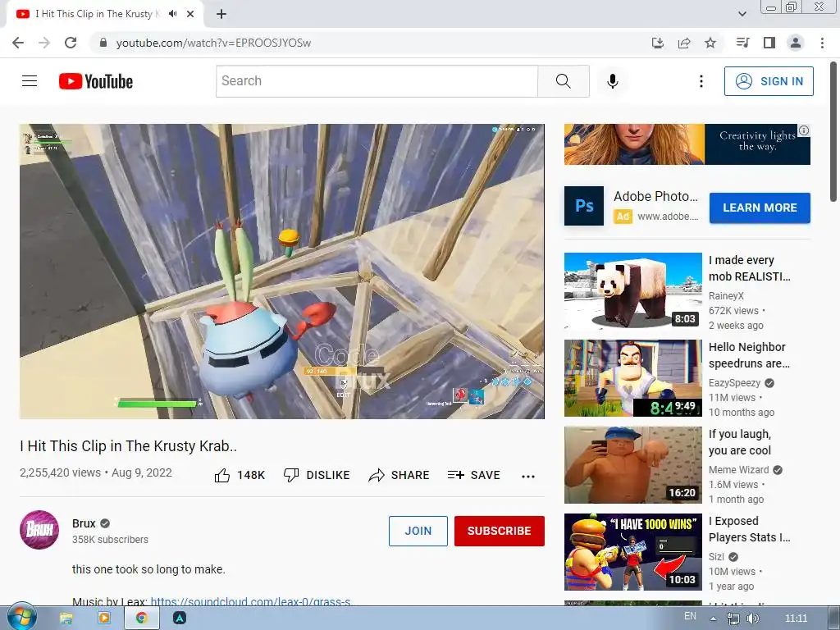Open 'I Exposed Players Stats I...' title

[749, 529]
